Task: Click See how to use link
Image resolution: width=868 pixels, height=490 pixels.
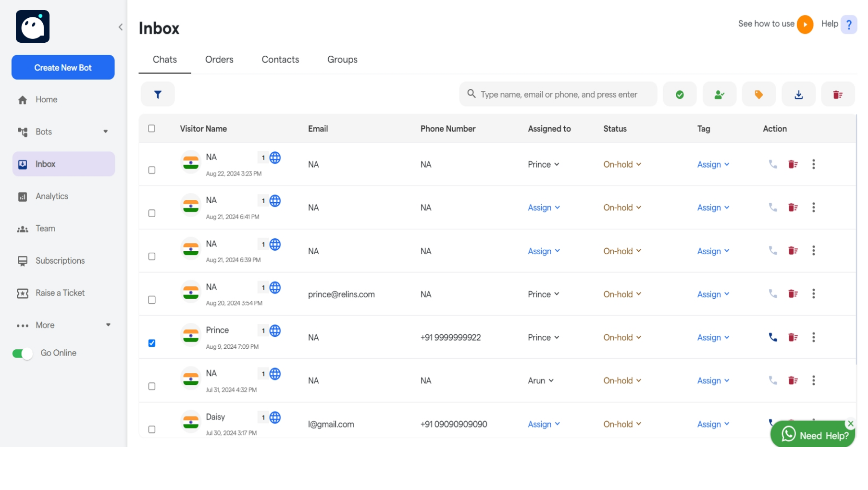Action: tap(766, 24)
